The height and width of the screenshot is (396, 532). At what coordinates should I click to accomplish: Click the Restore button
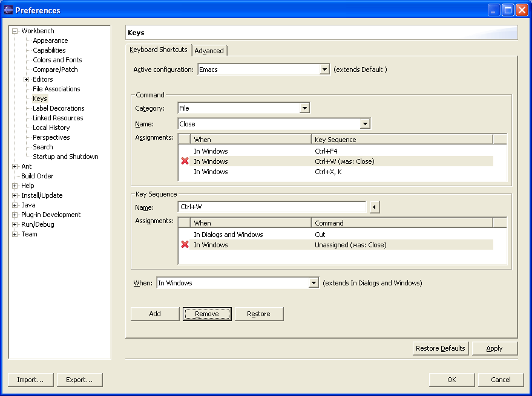(x=259, y=314)
